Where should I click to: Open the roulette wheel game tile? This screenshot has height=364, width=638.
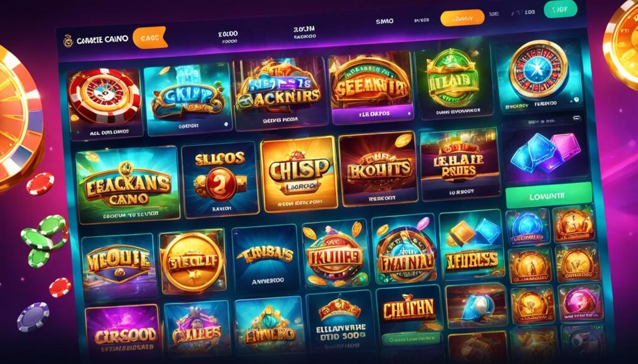click(x=538, y=77)
